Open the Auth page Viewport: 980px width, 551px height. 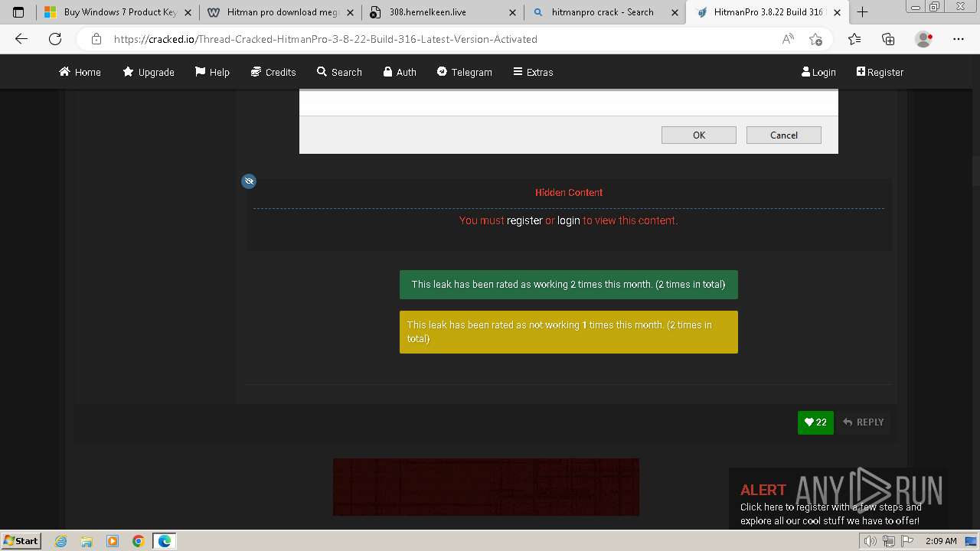coord(400,72)
